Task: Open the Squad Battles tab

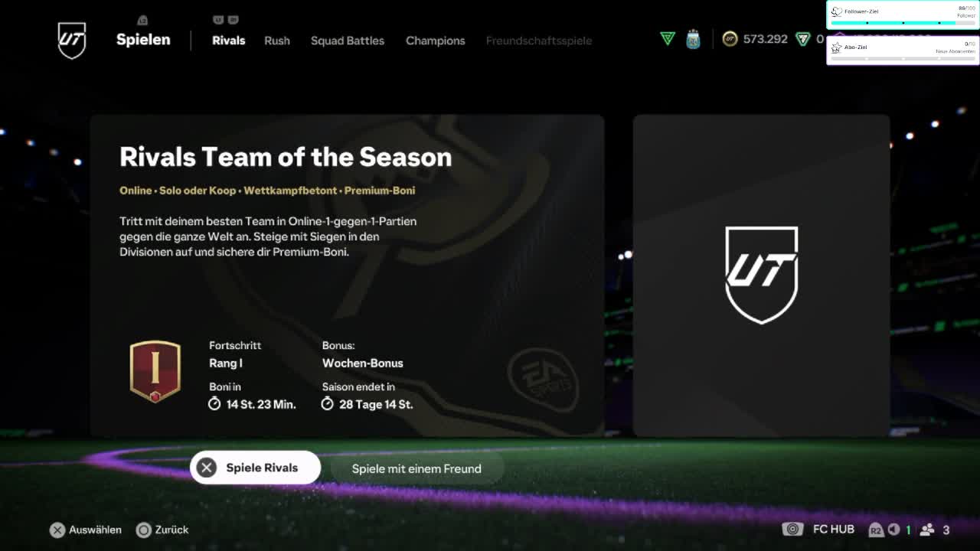Action: (x=348, y=41)
